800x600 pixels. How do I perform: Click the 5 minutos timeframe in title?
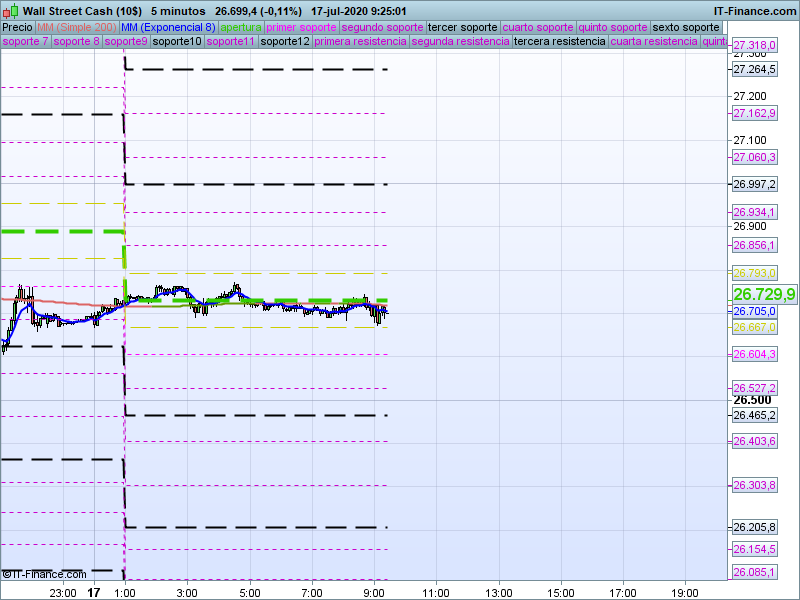(178, 10)
